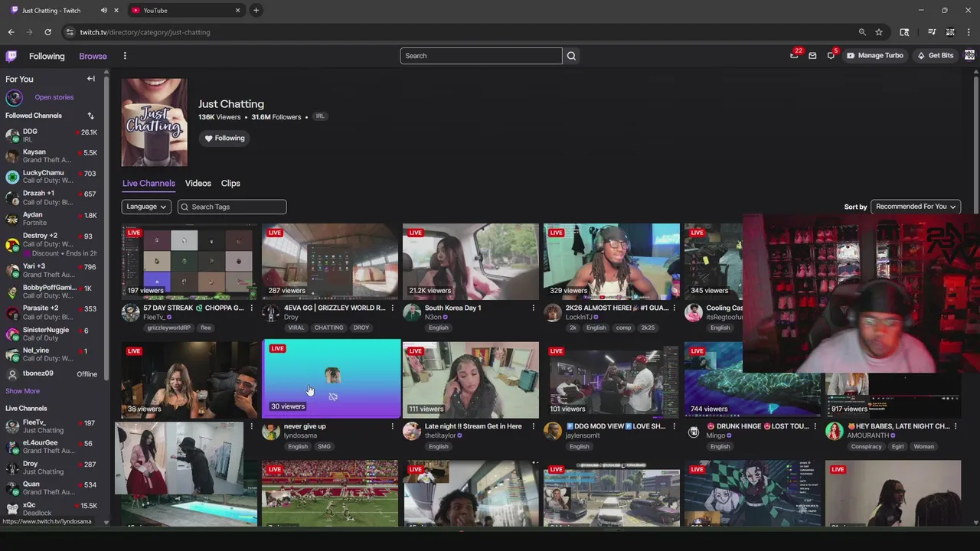The width and height of the screenshot is (980, 551).
Task: Open LuckyChamu followed channel in sidebar
Action: 52,177
